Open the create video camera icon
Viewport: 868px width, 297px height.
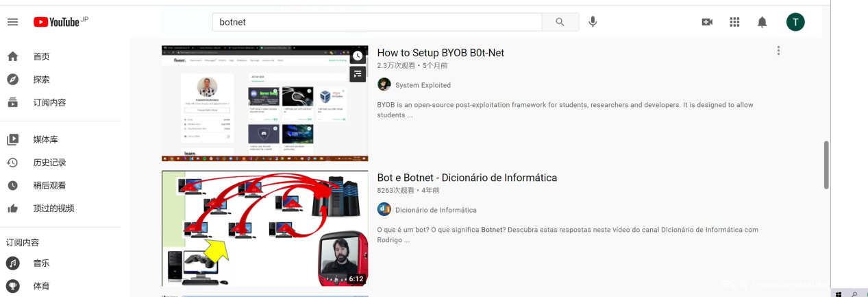coord(707,22)
